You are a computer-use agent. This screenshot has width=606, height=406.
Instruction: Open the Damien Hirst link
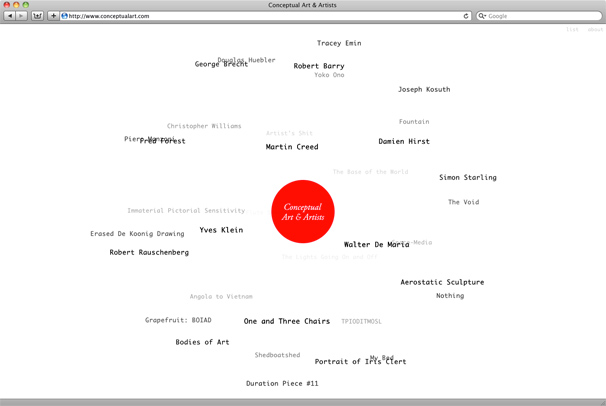[404, 142]
